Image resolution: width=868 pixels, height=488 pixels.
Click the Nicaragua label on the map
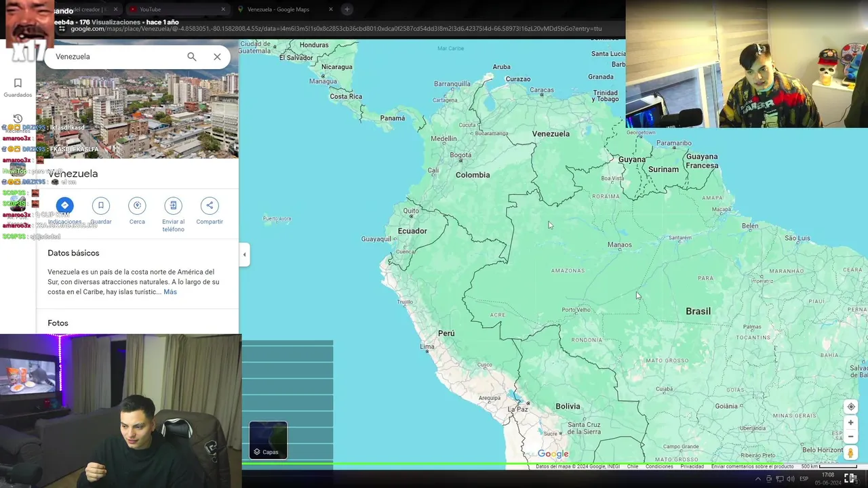point(337,67)
